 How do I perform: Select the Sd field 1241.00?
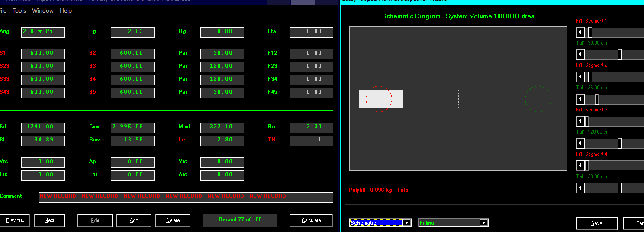click(43, 127)
